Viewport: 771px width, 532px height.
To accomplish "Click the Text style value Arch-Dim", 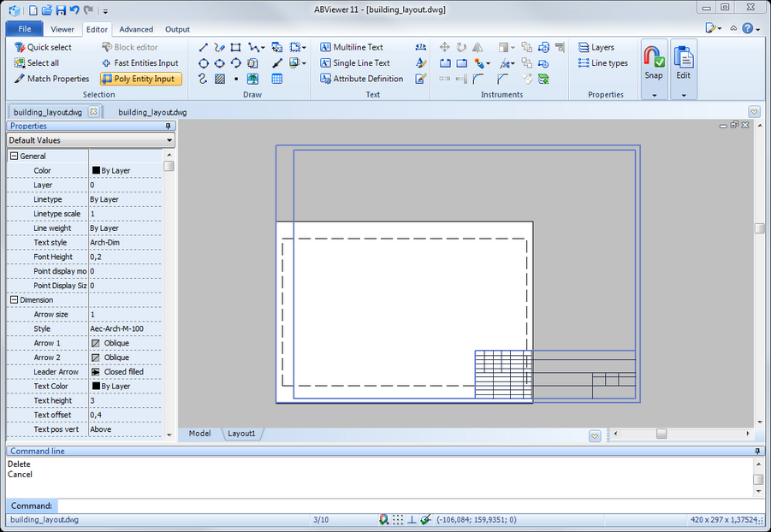I will click(x=104, y=242).
